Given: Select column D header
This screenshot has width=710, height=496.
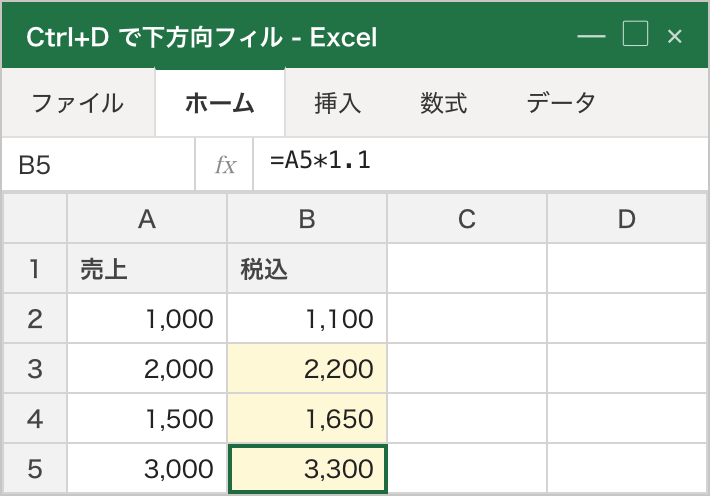Looking at the screenshot, I should (x=627, y=219).
